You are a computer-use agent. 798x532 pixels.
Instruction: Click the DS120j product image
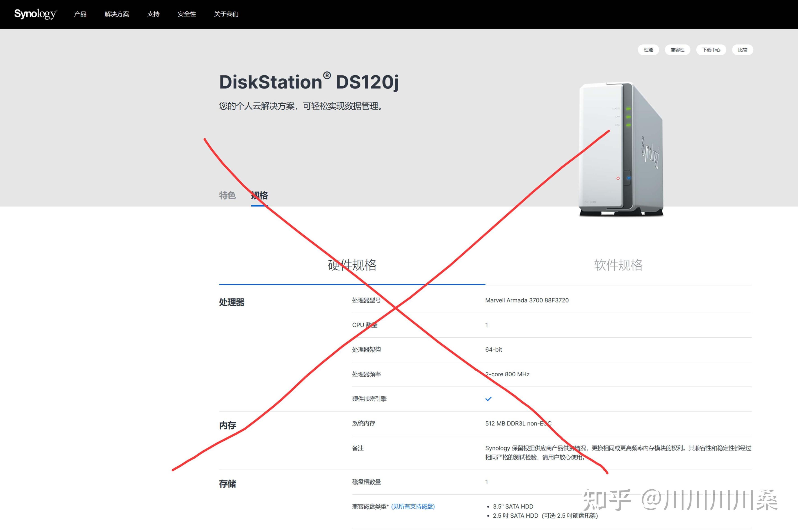click(x=621, y=149)
